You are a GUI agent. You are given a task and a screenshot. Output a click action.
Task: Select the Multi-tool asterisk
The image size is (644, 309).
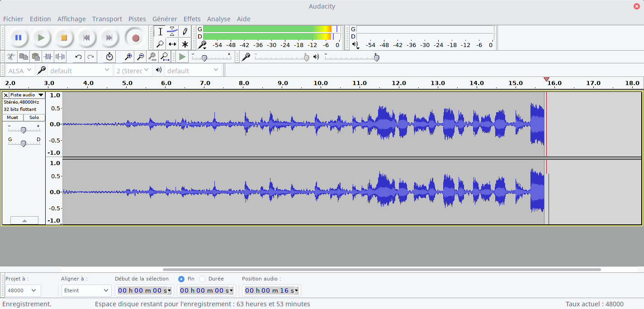coord(185,44)
